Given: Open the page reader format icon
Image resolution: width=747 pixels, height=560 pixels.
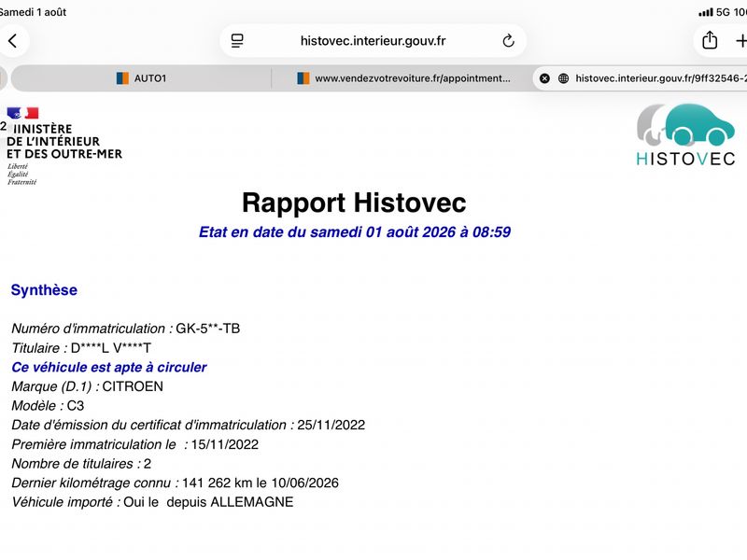Looking at the screenshot, I should pos(237,41).
